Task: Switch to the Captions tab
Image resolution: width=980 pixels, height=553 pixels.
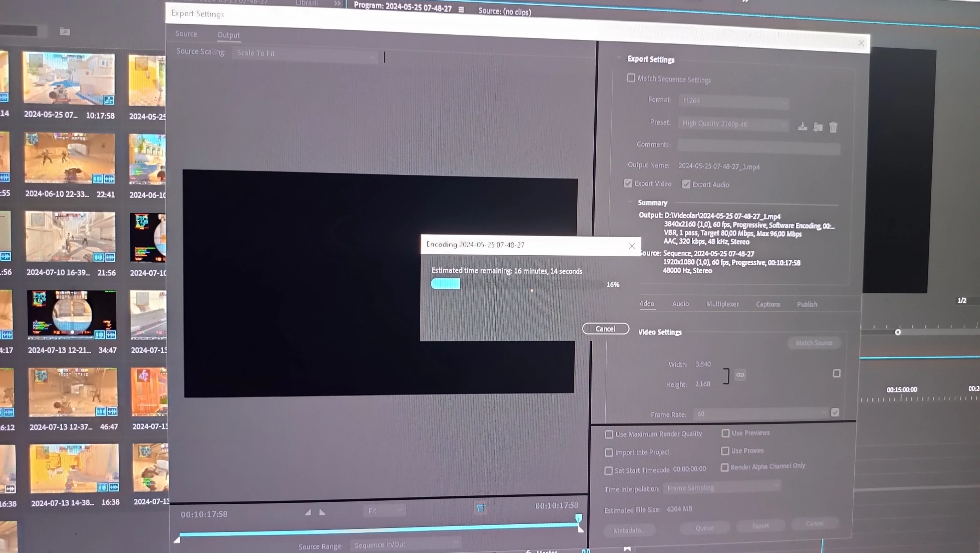Action: tap(768, 304)
